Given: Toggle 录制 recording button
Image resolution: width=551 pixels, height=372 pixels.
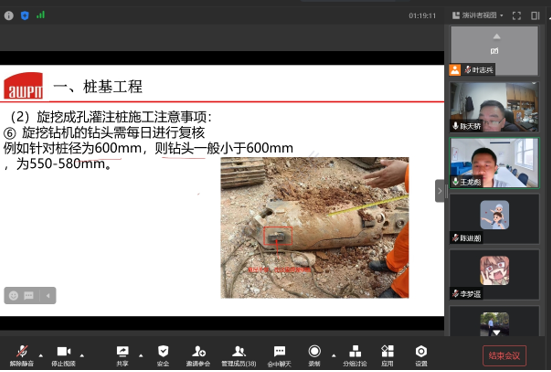Looking at the screenshot, I should (x=315, y=355).
